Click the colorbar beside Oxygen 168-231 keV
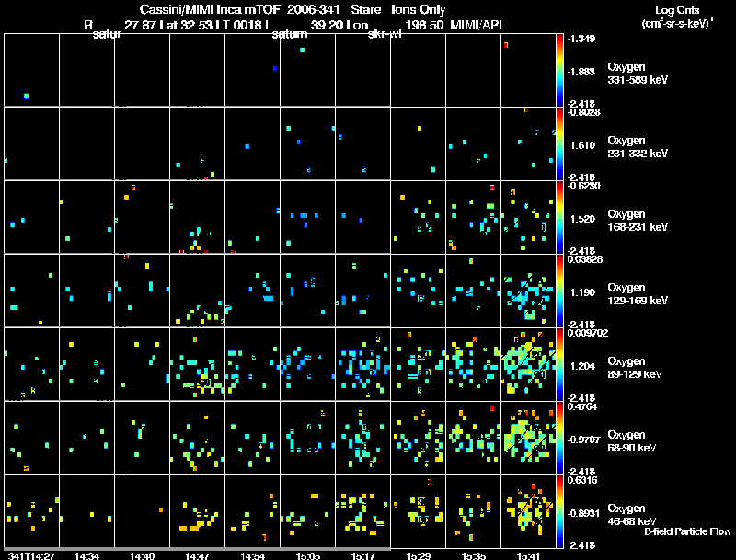The width and height of the screenshot is (736, 560). click(x=559, y=217)
